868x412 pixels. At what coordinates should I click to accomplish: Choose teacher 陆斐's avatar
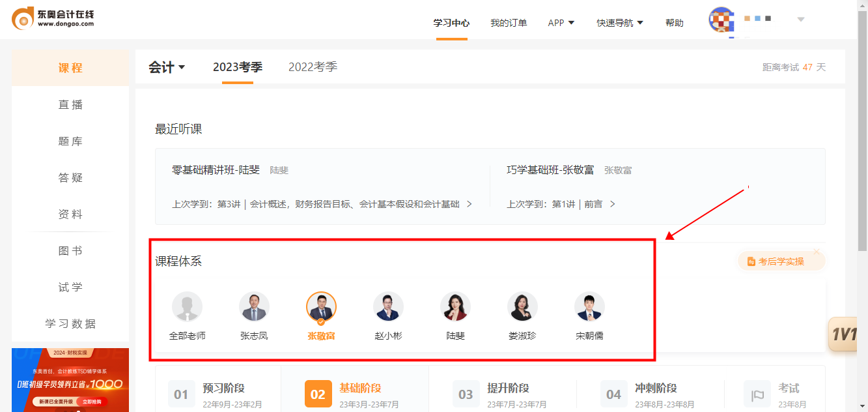[455, 306]
